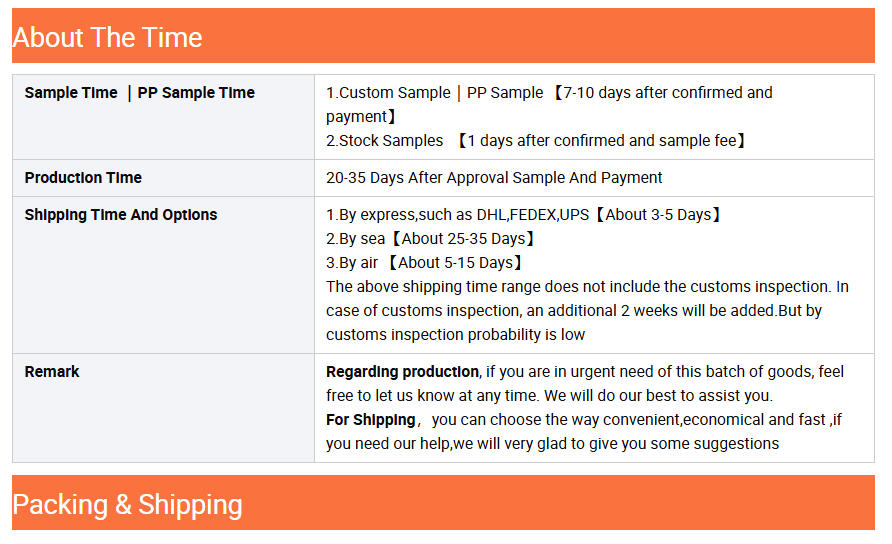This screenshot has width=892, height=544.
Task: Click the By express DHL, FEDEX, UPS line
Action: tap(524, 215)
